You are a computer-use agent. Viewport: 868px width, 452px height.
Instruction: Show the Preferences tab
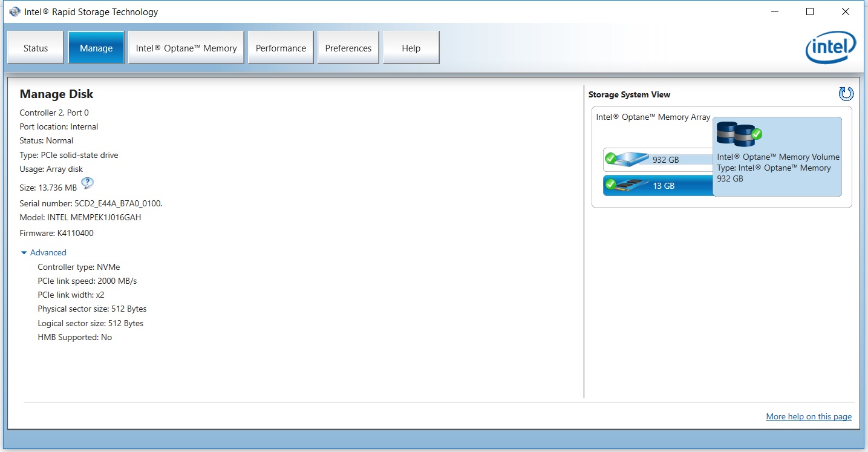[348, 48]
